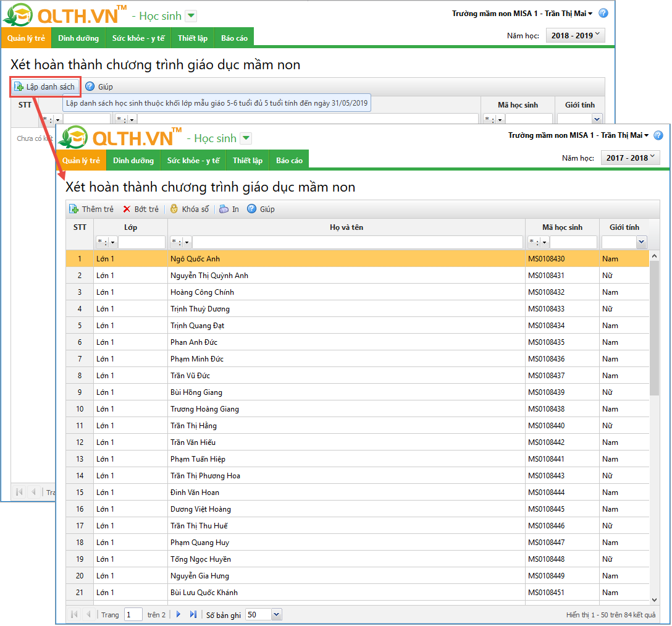
Task: Click the blue help icon in back window header
Action: (603, 14)
